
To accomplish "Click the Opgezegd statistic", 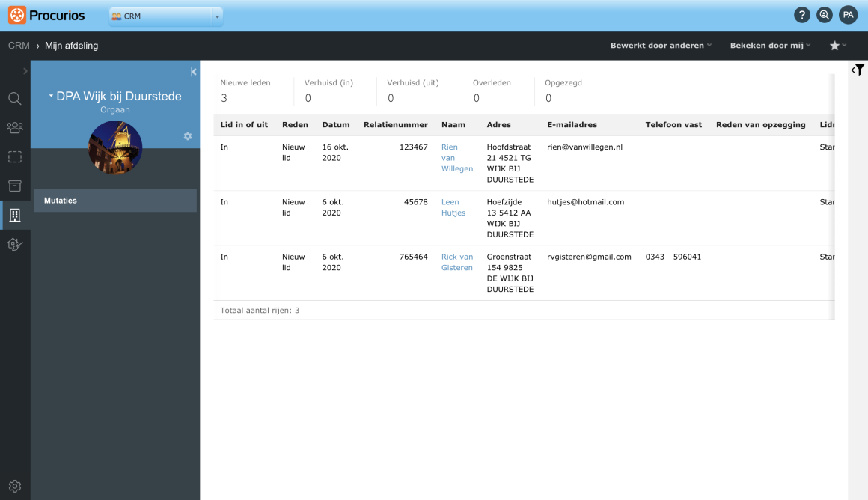I will 563,91.
